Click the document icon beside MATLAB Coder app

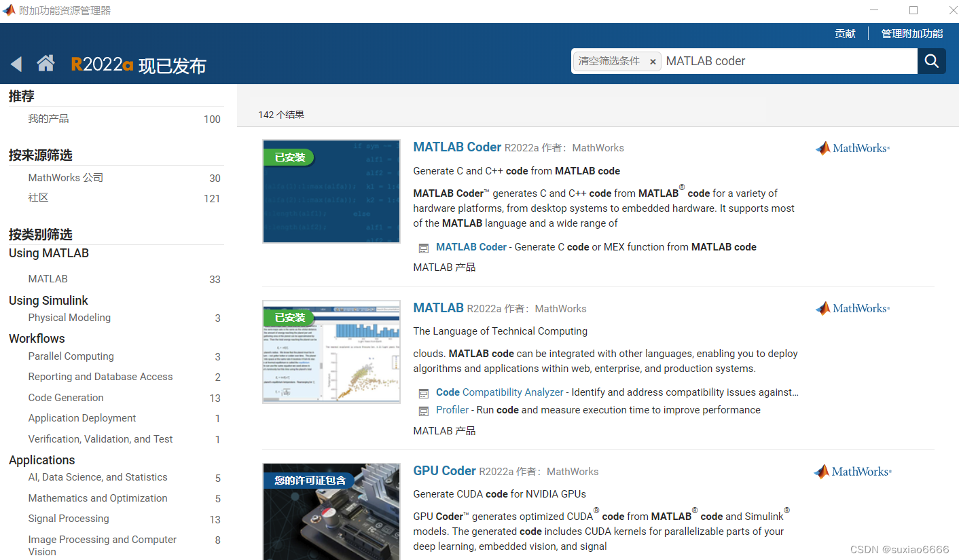[x=424, y=248]
